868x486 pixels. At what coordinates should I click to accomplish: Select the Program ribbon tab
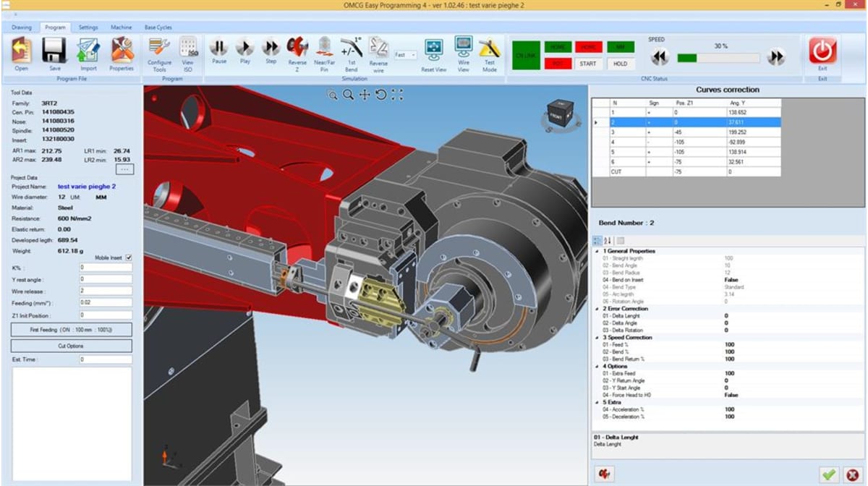coord(55,27)
